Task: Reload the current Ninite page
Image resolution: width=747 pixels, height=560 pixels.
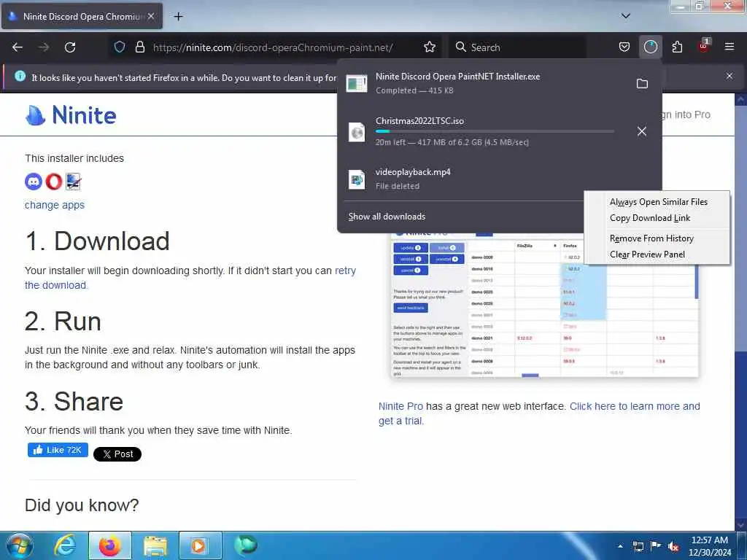Action: (70, 47)
